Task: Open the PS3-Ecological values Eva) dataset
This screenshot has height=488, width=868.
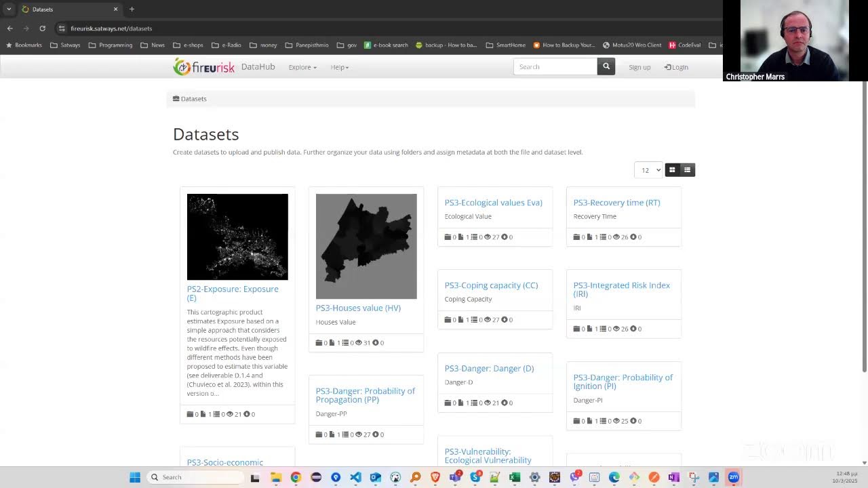Action: (x=493, y=203)
